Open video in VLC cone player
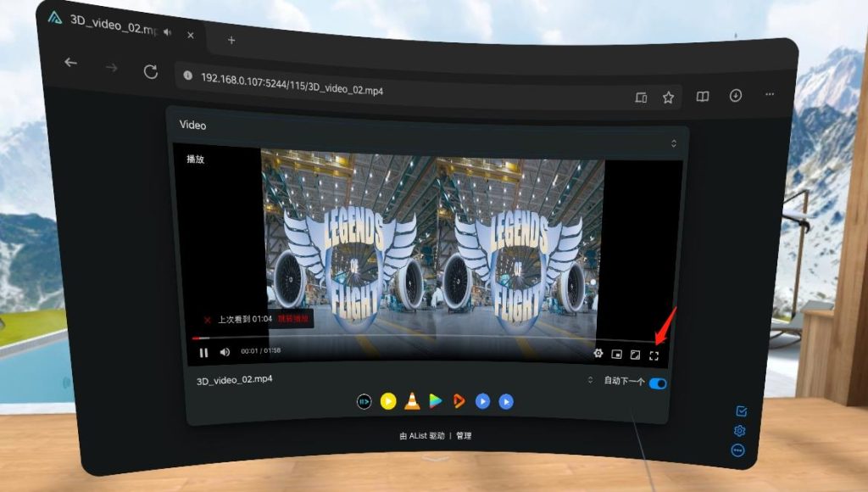The height and width of the screenshot is (492, 868). 412,400
